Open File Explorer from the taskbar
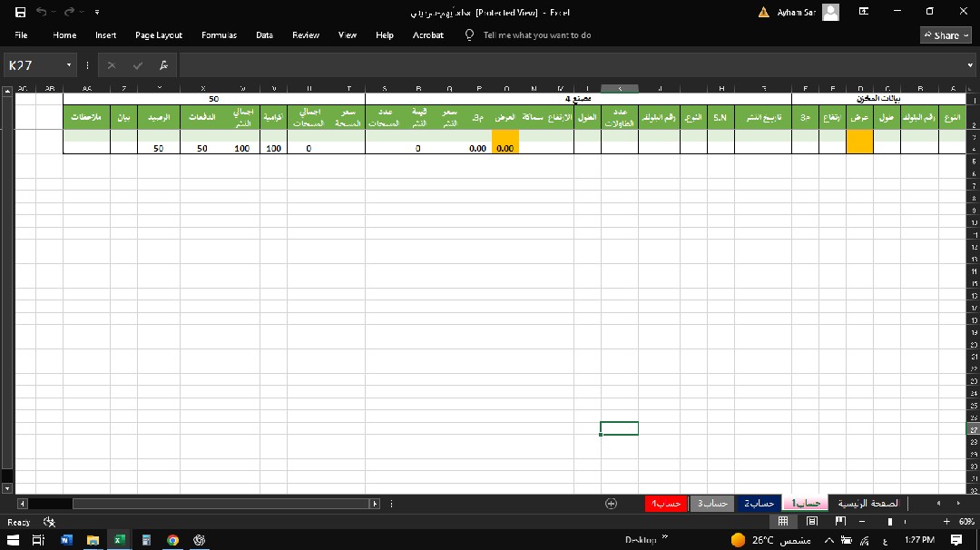This screenshot has height=550, width=980. click(93, 540)
